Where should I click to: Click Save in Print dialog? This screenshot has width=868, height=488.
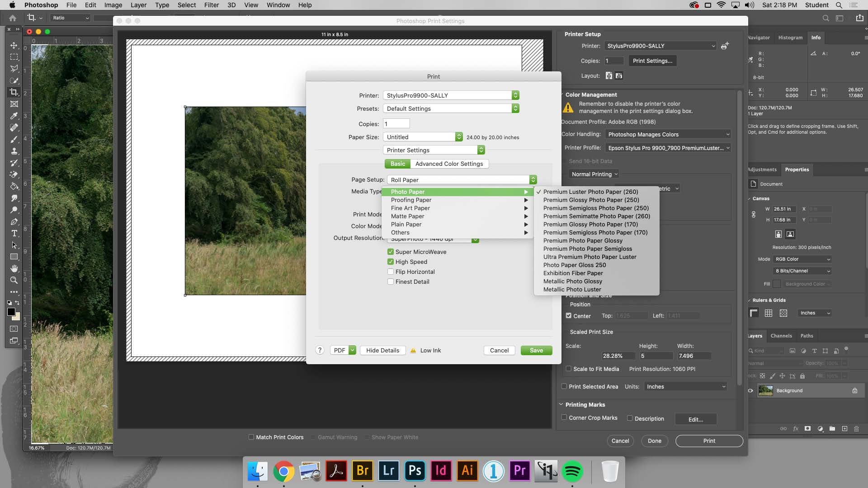coord(536,350)
